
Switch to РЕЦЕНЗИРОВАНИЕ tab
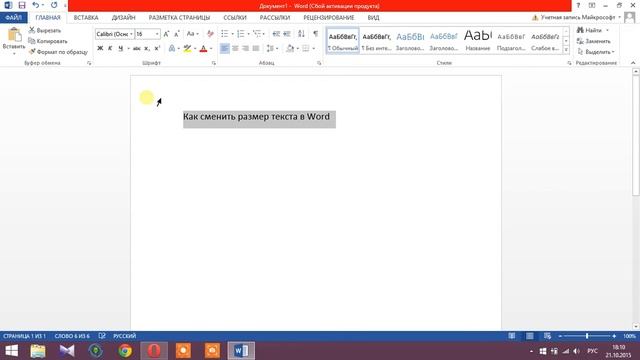[x=329, y=18]
